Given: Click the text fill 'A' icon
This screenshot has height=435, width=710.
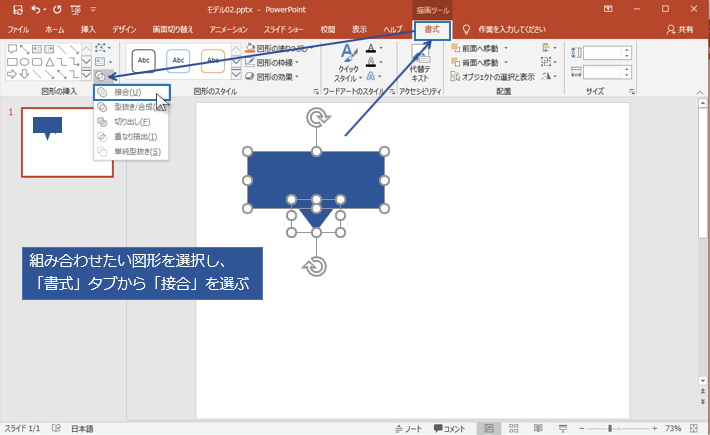Looking at the screenshot, I should (x=371, y=48).
